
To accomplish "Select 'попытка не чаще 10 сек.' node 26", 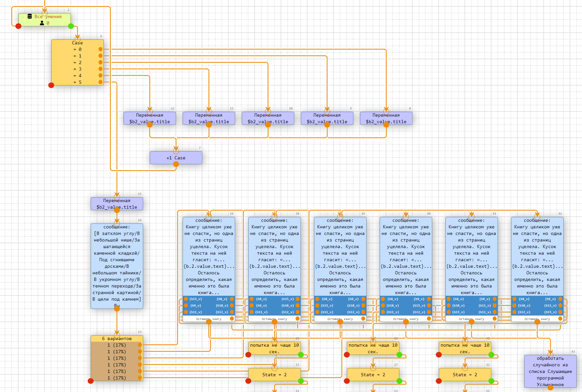I will (x=373, y=348).
